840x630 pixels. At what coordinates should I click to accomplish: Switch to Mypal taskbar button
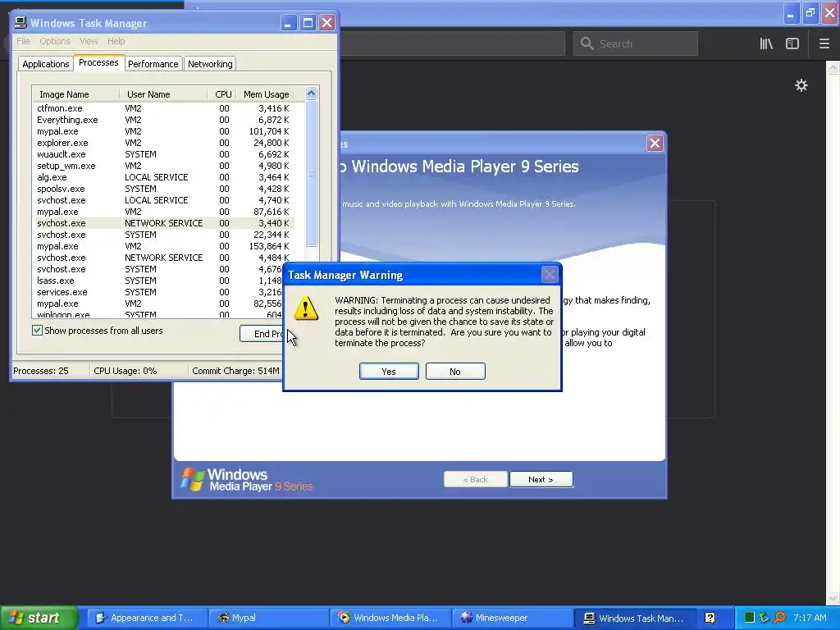click(268, 619)
